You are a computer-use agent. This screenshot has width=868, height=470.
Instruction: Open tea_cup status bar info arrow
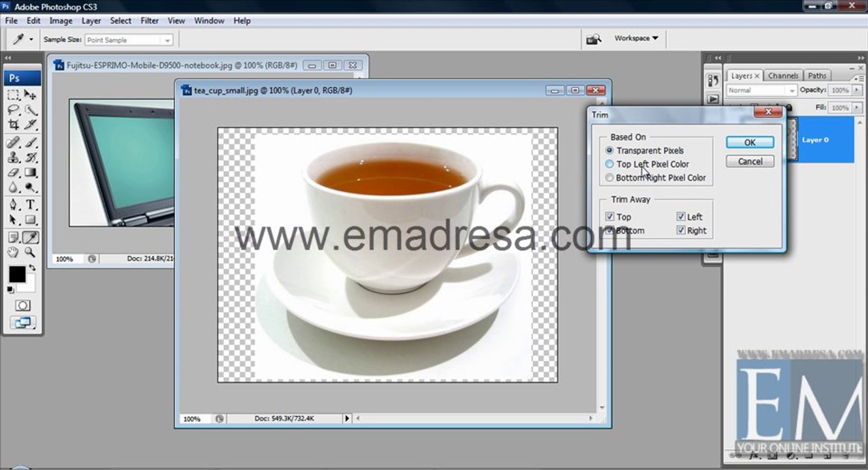(347, 418)
